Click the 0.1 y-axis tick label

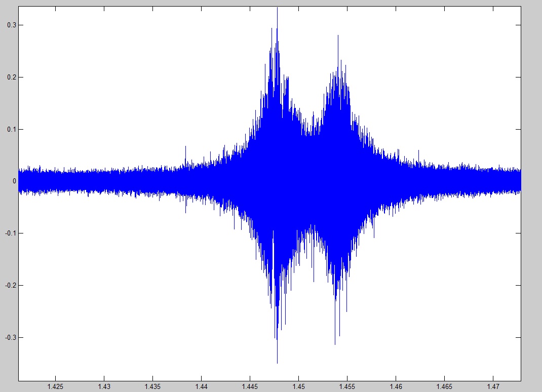click(10, 129)
